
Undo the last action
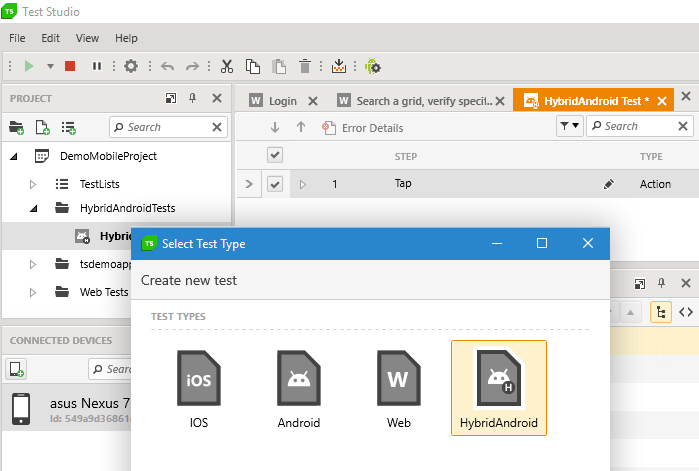168,67
